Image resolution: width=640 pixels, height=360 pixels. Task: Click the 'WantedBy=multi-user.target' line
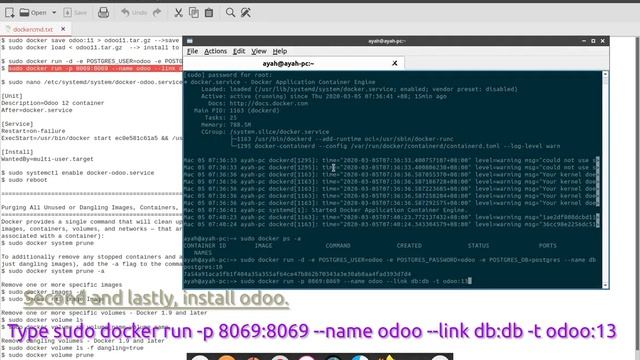click(47, 159)
